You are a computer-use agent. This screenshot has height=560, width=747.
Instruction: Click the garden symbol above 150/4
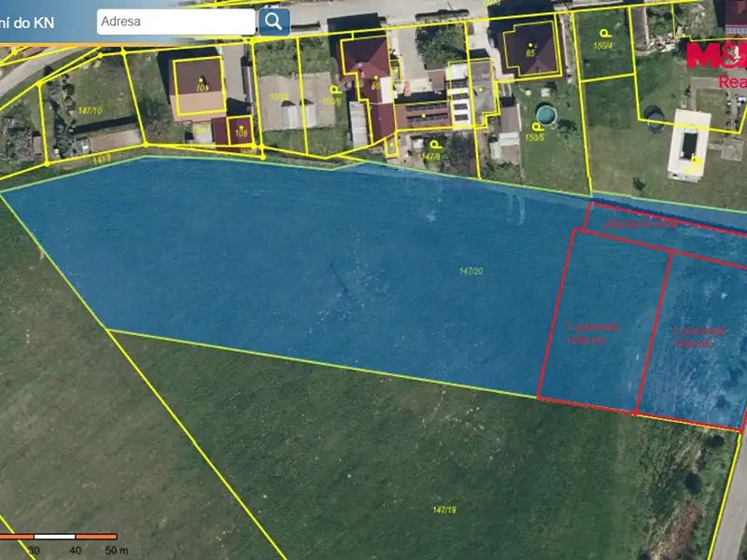tap(605, 34)
